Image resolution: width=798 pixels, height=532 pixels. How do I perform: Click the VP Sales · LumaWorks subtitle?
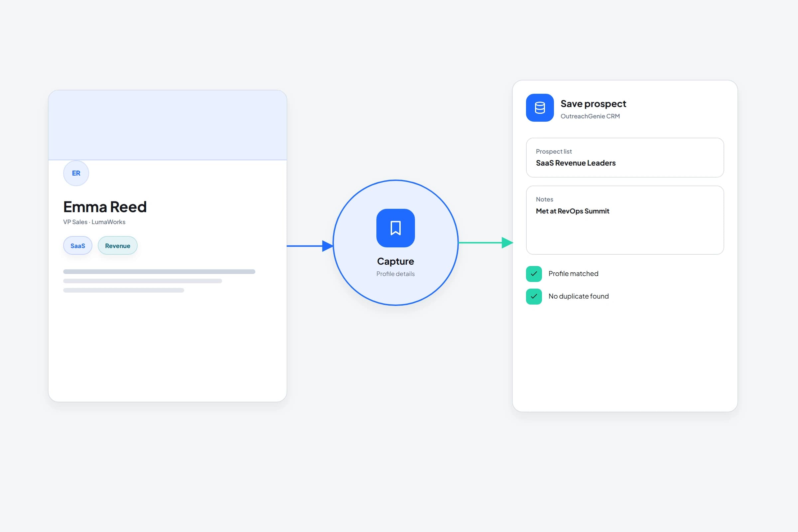(94, 222)
